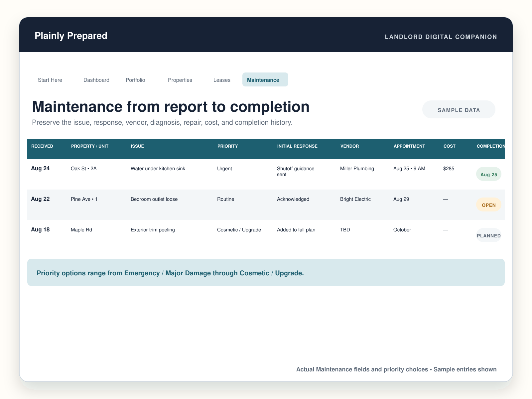Click the Exterior trim peeling issue
The width and height of the screenshot is (532, 399).
point(153,230)
